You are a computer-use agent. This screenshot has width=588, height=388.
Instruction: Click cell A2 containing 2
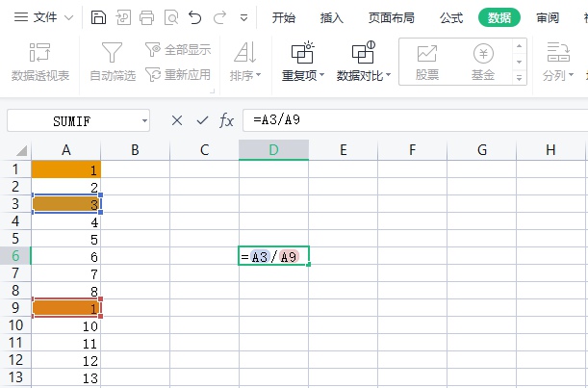66,187
